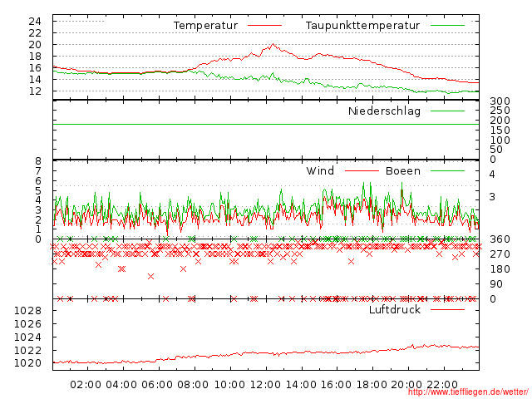This screenshot has height=399, width=532.
Task: Click the 14 temperature axis value
Action: point(35,80)
